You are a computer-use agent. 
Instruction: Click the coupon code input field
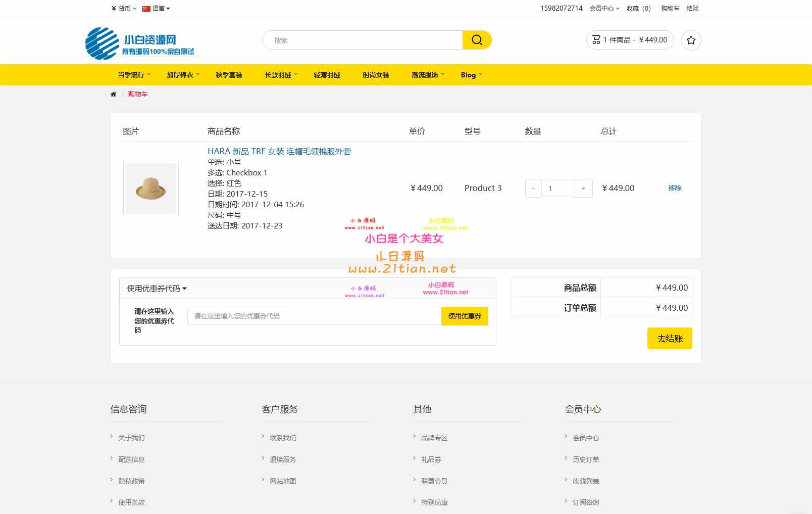pos(313,315)
